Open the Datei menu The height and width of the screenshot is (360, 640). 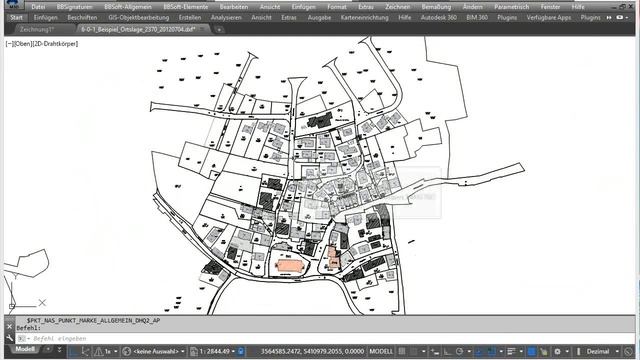click(38, 7)
